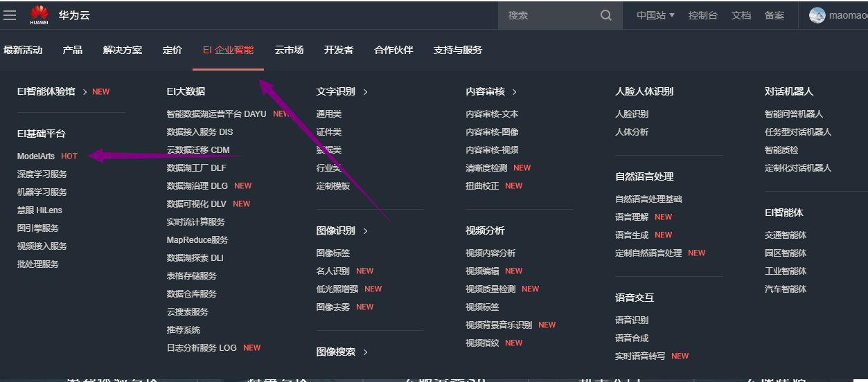This screenshot has width=868, height=382.
Task: Open 数据湖工厂 DLF link
Action: point(196,167)
